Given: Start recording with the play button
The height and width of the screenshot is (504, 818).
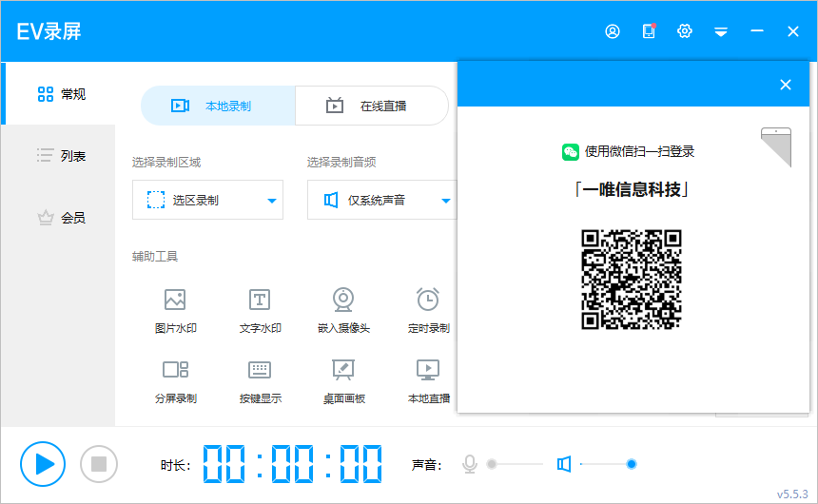Looking at the screenshot, I should (43, 464).
